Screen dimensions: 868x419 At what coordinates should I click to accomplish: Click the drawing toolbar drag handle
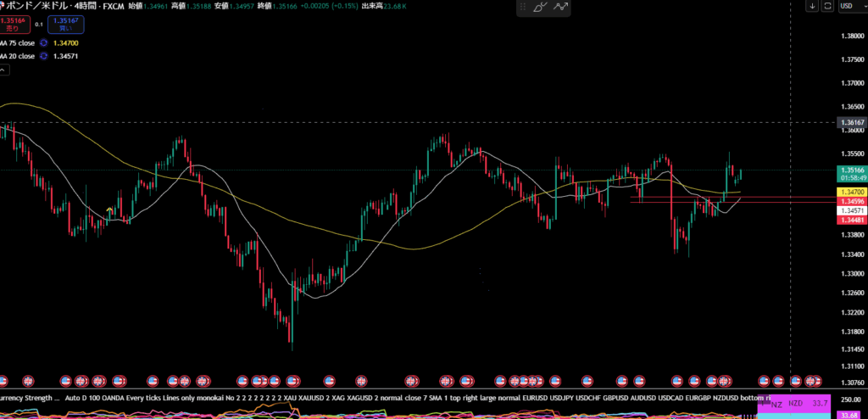(x=522, y=7)
